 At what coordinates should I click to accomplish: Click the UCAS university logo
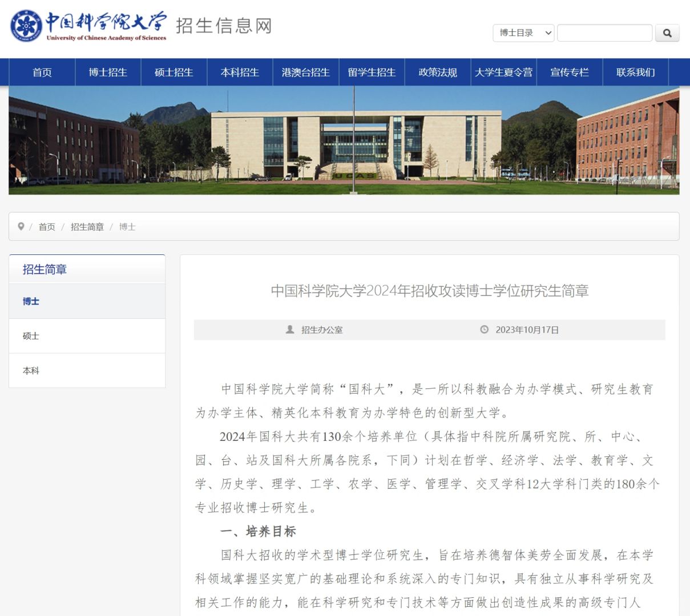point(88,26)
